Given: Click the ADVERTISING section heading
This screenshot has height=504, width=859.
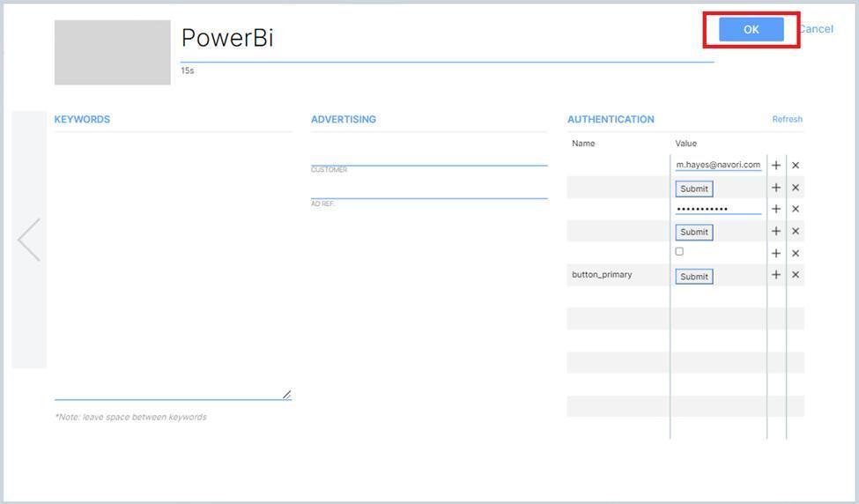Looking at the screenshot, I should click(x=344, y=120).
